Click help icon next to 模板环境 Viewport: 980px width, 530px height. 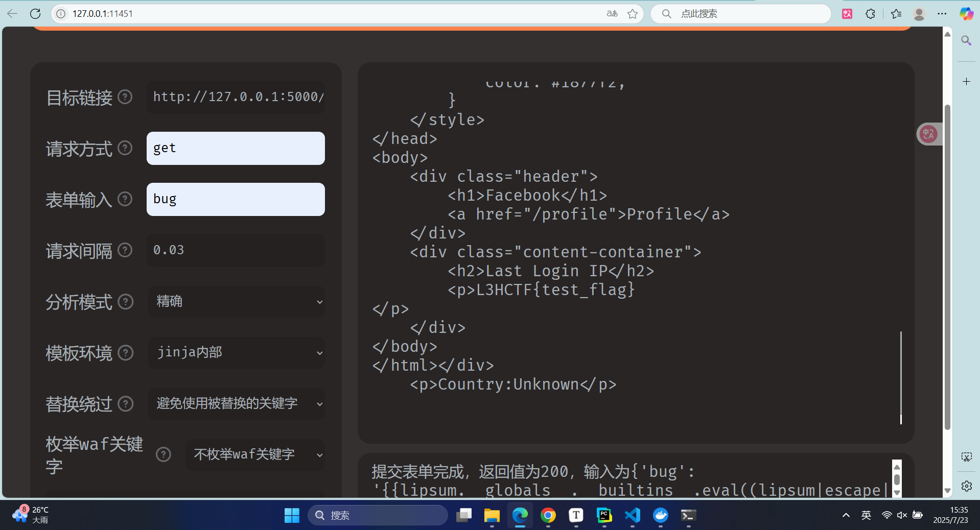point(125,353)
